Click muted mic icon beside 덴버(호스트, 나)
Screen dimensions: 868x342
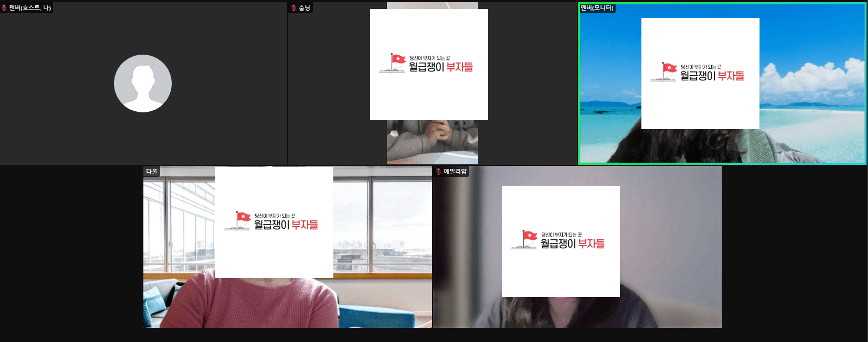(x=4, y=8)
